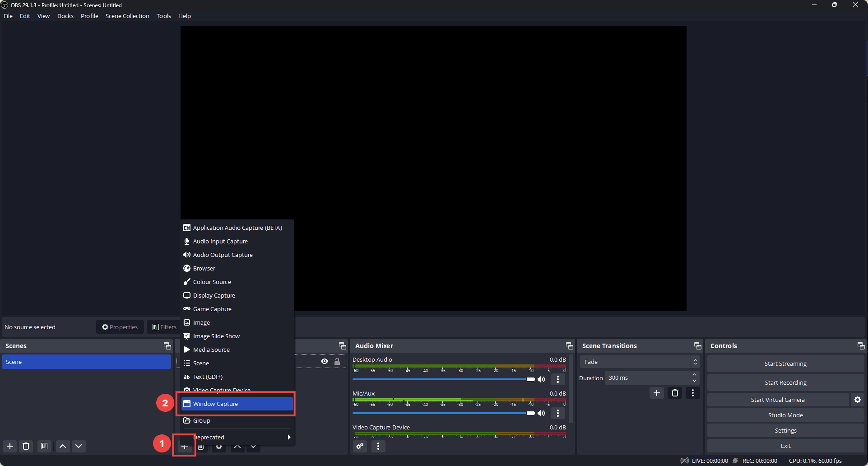
Task: Open Virtual Camera settings gear
Action: 858,400
